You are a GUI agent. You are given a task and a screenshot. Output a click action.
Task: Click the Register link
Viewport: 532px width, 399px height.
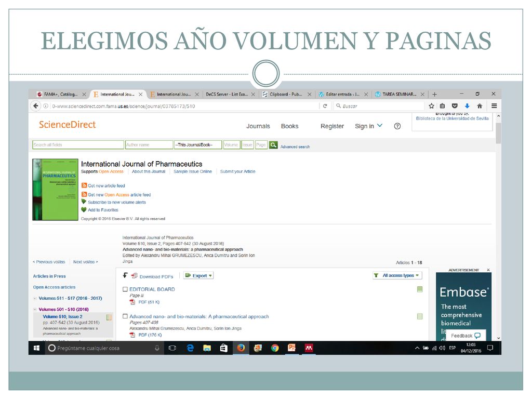tap(332, 126)
